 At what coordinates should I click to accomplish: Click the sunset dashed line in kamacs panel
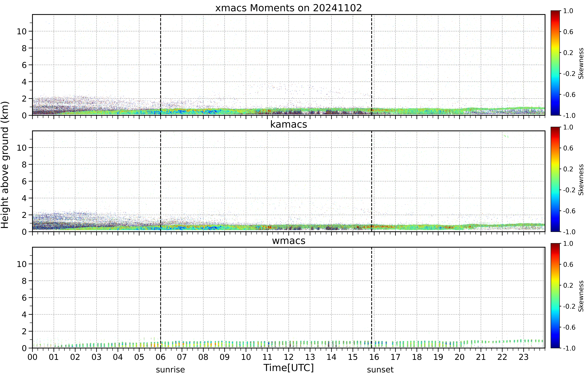pyautogui.click(x=372, y=181)
